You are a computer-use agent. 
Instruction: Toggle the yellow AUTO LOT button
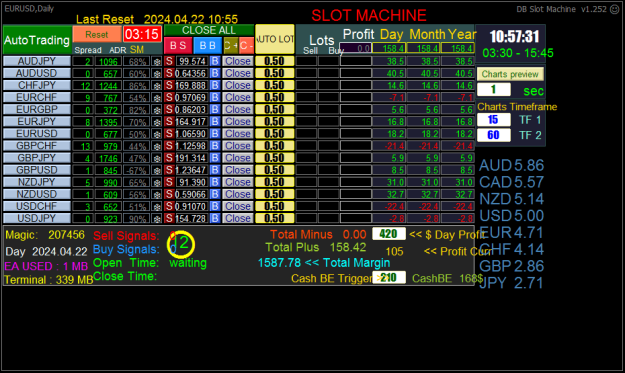275,39
